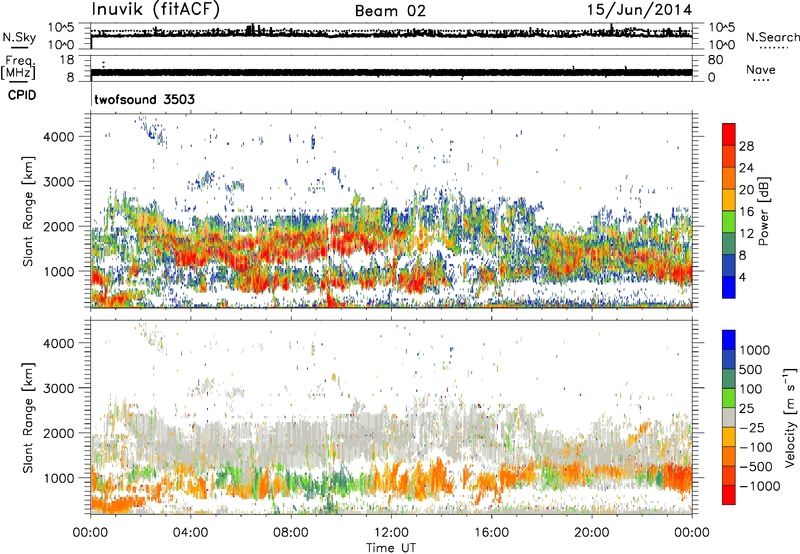Pick the light green power colorbar segment
The image size is (800, 554).
tap(729, 221)
